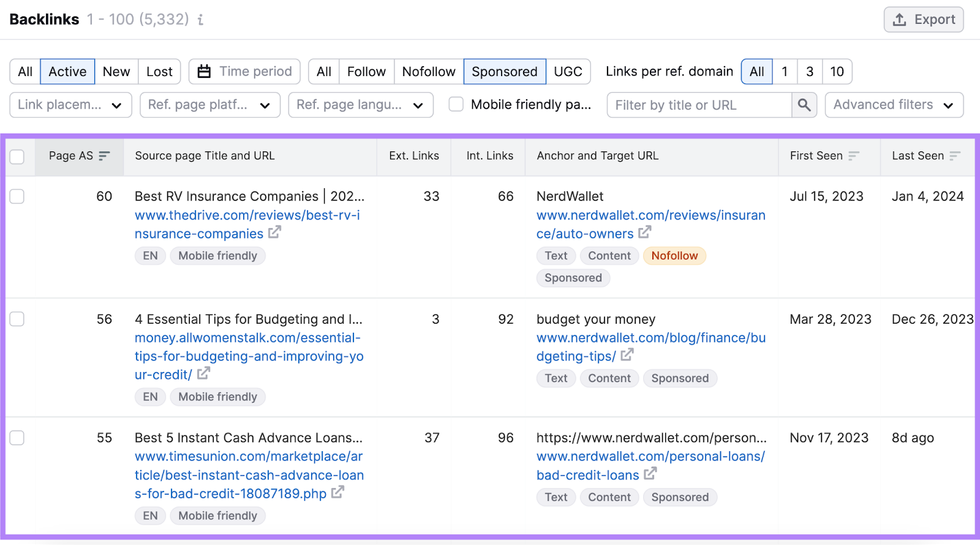Open thedrive.com source link external icon
Screen dimensions: 980x545
tap(274, 233)
